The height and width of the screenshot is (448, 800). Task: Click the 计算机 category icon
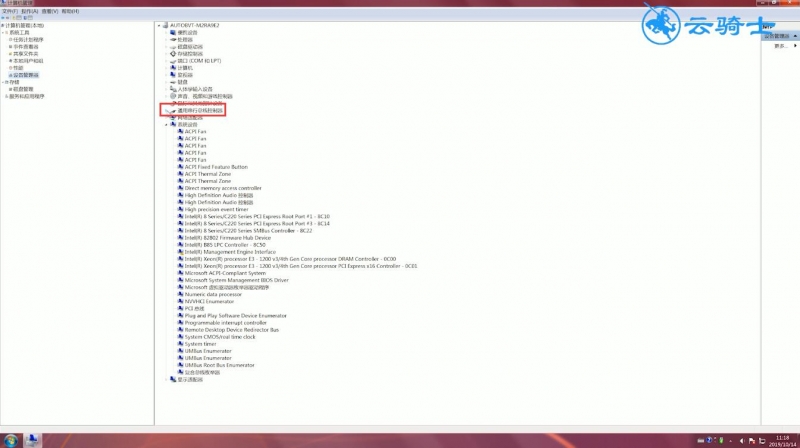(x=173, y=68)
